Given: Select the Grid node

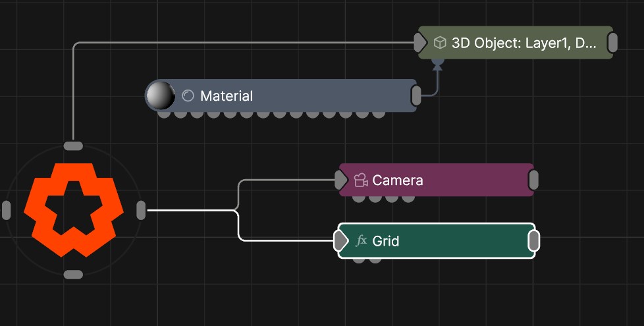Looking at the screenshot, I should coord(448,241).
